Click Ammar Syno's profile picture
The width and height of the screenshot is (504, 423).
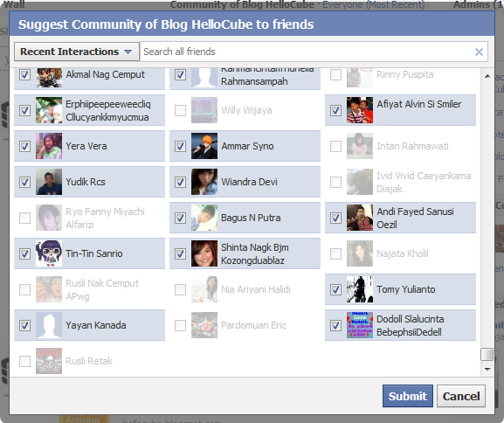tap(204, 146)
